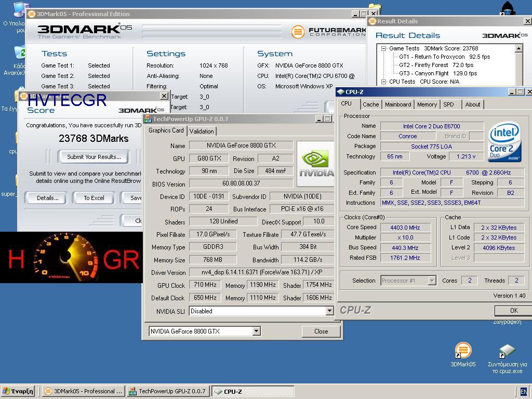Screen dimensions: 532x399
Task: Collapse the Game Tests tree node
Action: [383, 48]
